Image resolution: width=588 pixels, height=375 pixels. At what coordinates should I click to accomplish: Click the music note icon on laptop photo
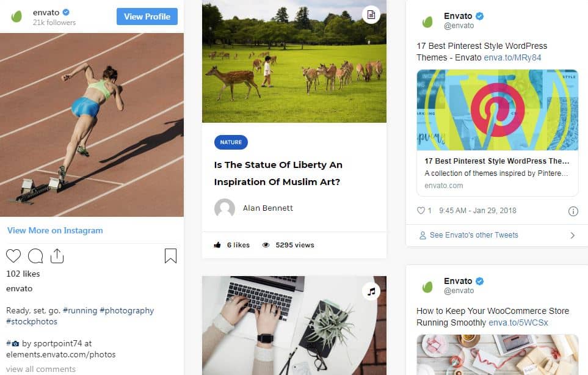coord(371,291)
